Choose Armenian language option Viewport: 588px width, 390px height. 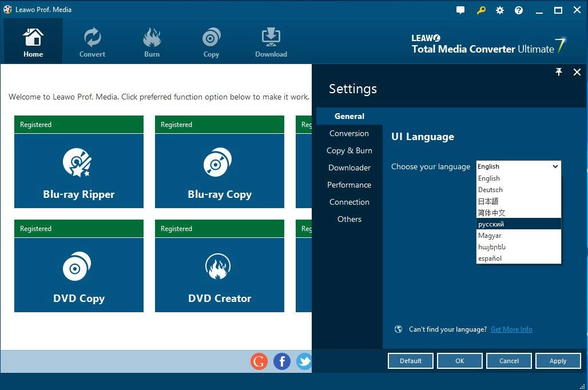[519, 246]
